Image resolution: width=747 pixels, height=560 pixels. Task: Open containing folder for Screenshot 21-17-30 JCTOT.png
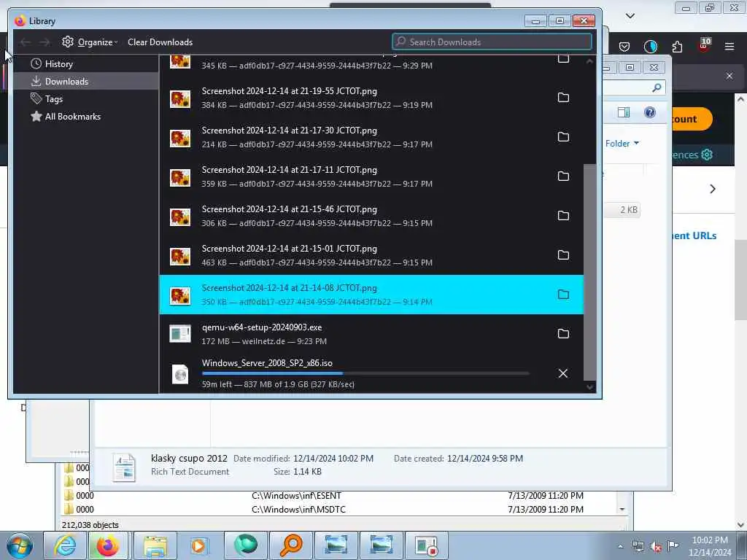[563, 137]
